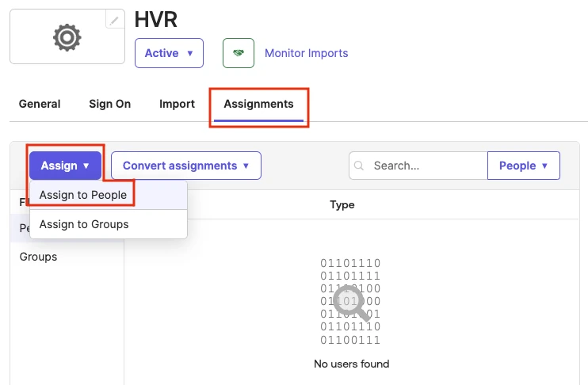
Task: Go to the Import tab
Action: click(x=177, y=104)
